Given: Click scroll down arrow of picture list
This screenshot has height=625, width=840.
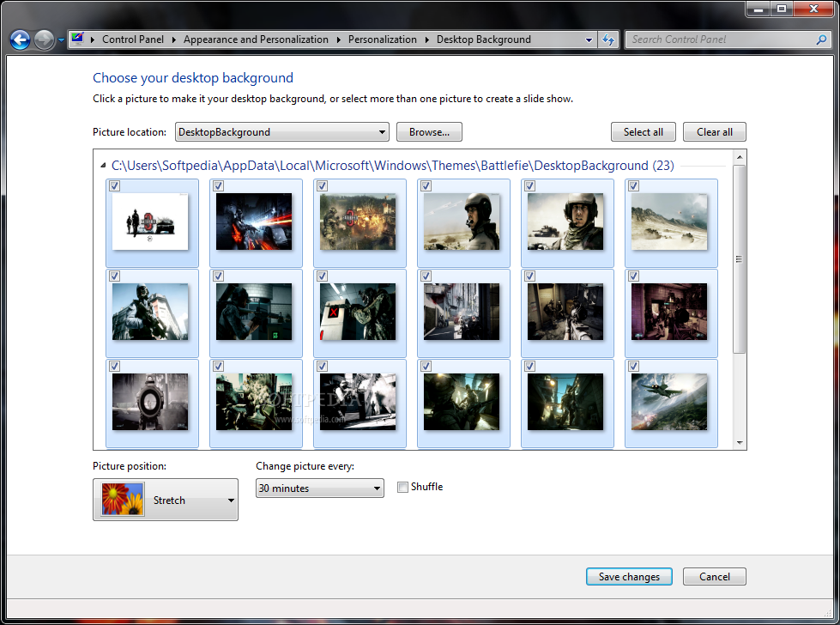Looking at the screenshot, I should tap(740, 443).
